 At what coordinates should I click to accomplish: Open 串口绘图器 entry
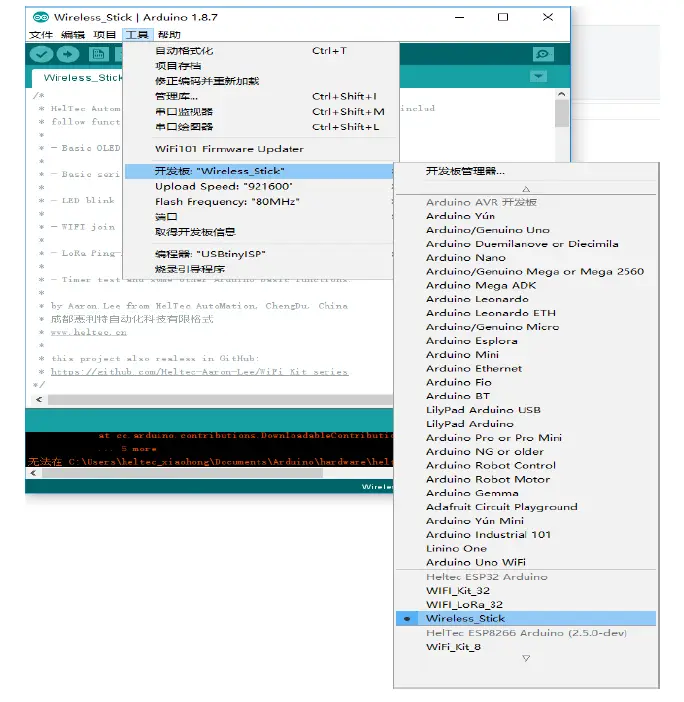click(x=259, y=127)
